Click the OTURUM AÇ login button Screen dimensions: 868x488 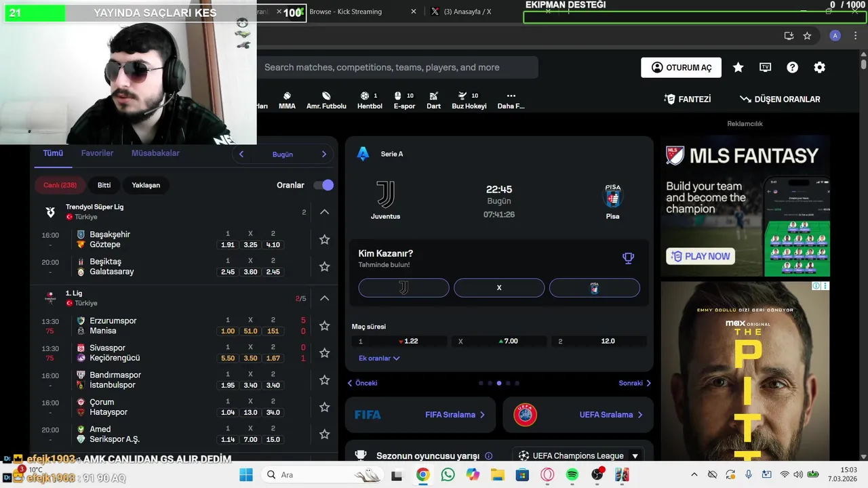(682, 67)
